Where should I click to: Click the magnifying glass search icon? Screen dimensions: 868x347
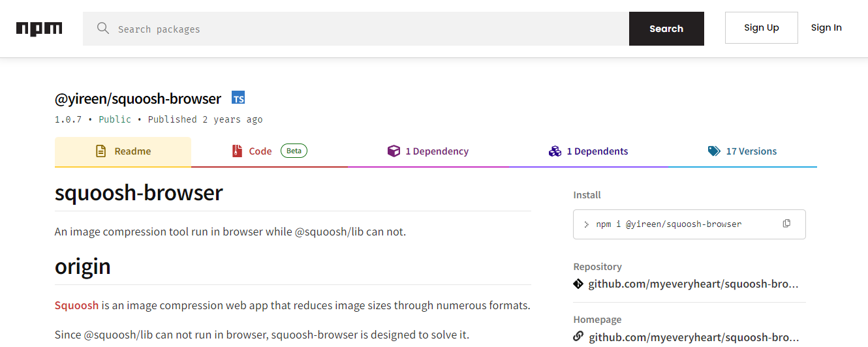tap(102, 28)
